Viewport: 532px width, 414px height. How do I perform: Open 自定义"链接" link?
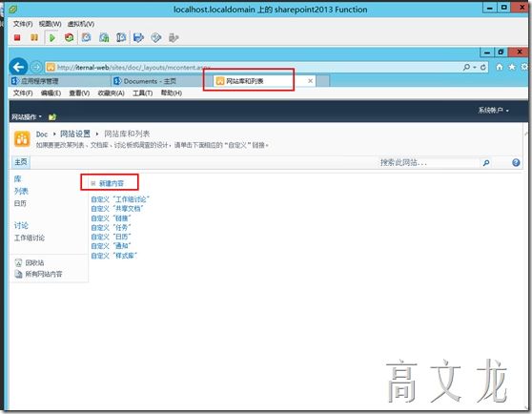point(111,218)
